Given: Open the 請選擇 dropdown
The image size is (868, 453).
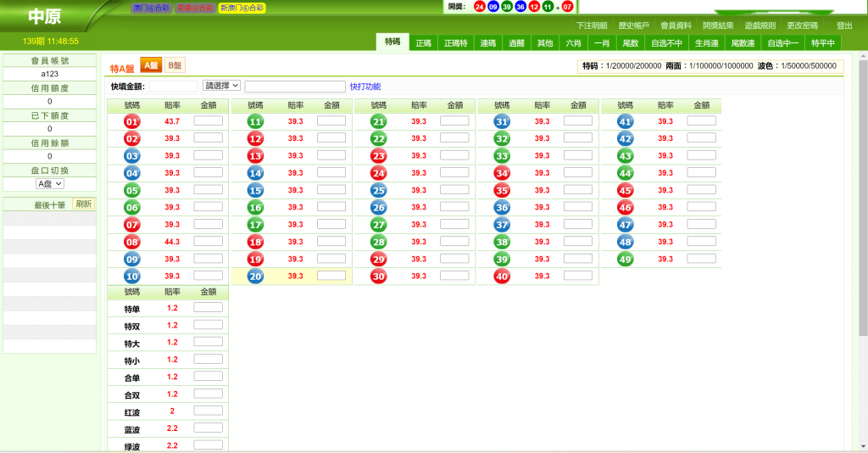Looking at the screenshot, I should click(x=221, y=86).
